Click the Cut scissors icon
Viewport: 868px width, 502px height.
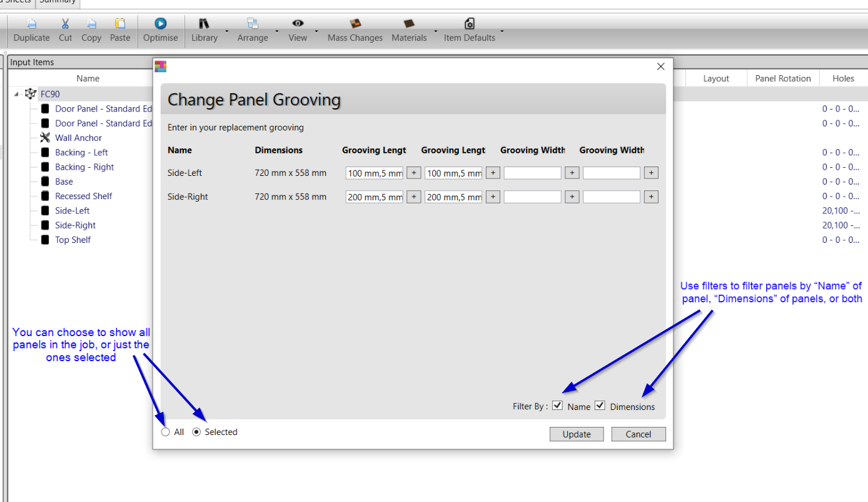(65, 24)
